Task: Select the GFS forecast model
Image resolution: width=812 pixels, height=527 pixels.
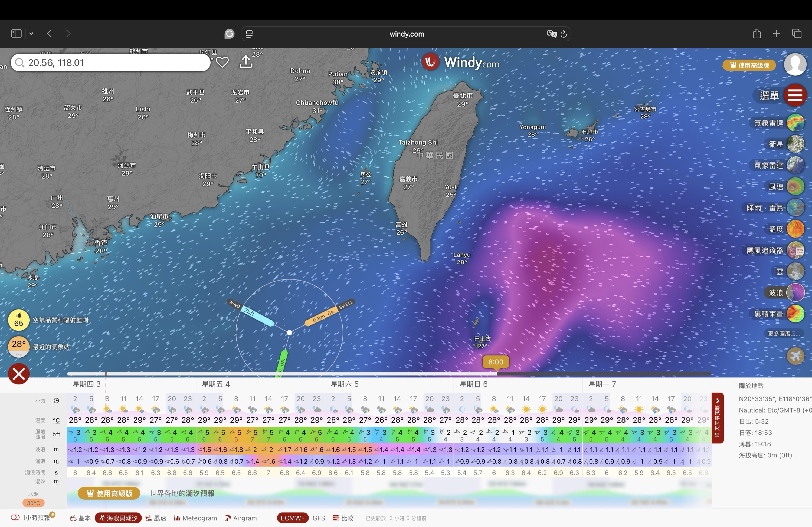Action: pyautogui.click(x=318, y=518)
